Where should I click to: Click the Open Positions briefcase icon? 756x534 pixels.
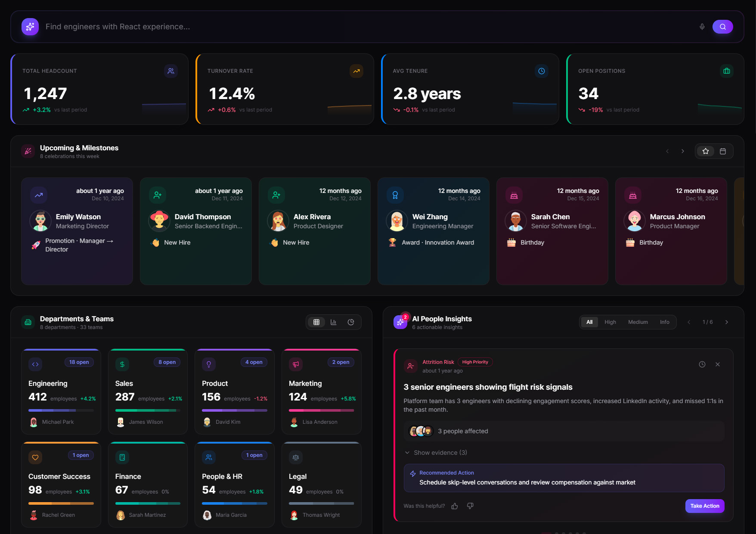pos(727,71)
